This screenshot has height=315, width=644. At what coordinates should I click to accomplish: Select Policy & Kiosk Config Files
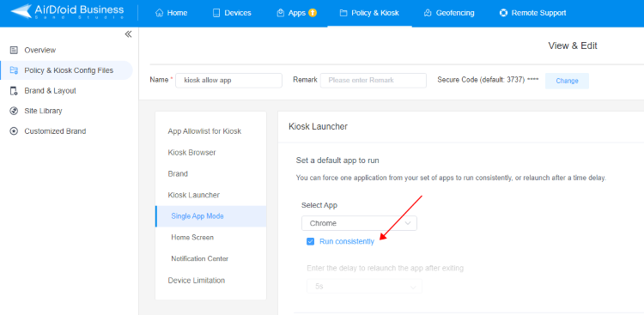(x=66, y=70)
